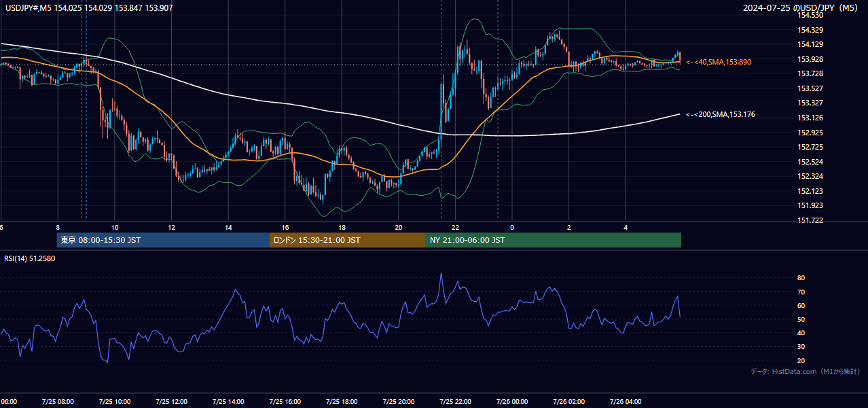The height and width of the screenshot is (408, 868).
Task: Click the HistData.com data source credit
Action: 806,371
